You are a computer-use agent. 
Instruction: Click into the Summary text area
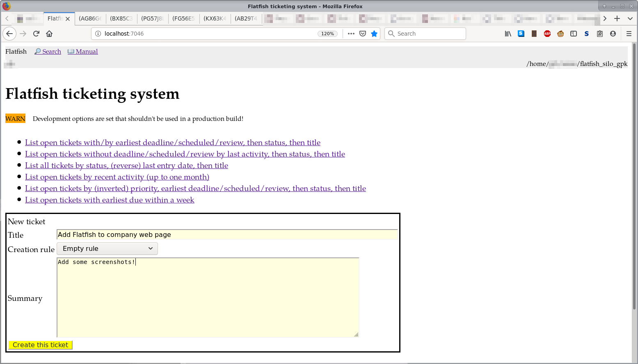(208, 297)
